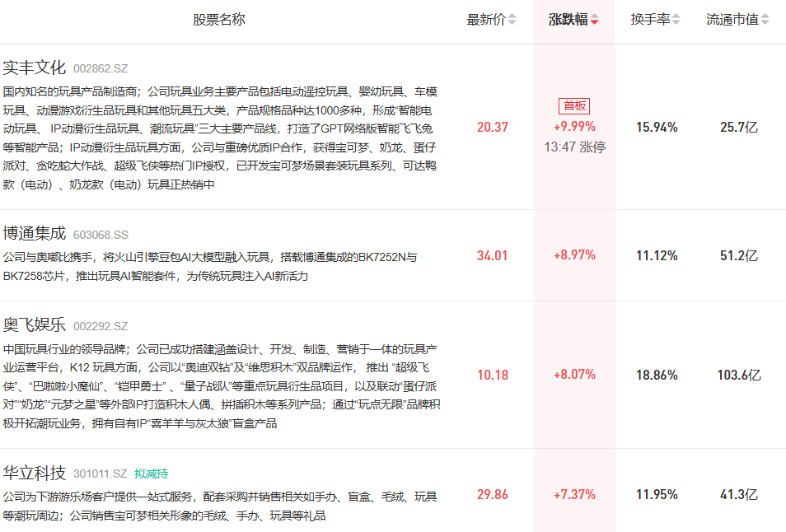Click 实丰文化 description starting 国内知名的玩具产品制造商
The width and height of the screenshot is (786, 532).
click(220, 138)
